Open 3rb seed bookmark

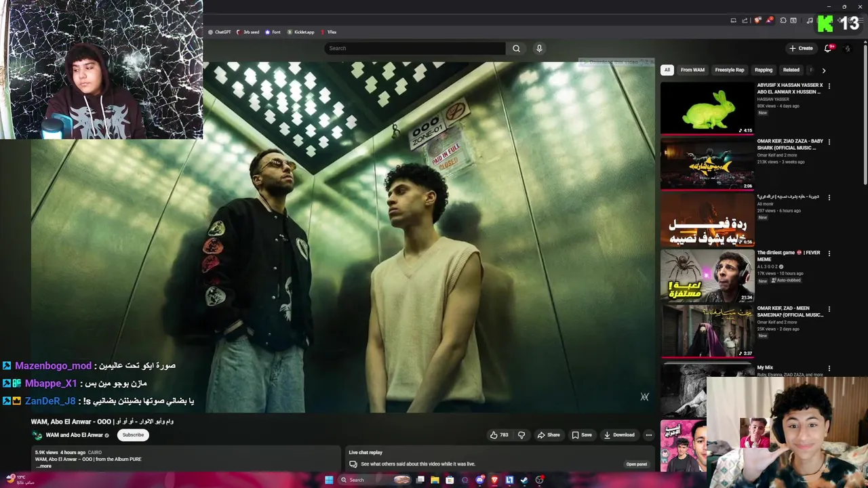pos(248,32)
